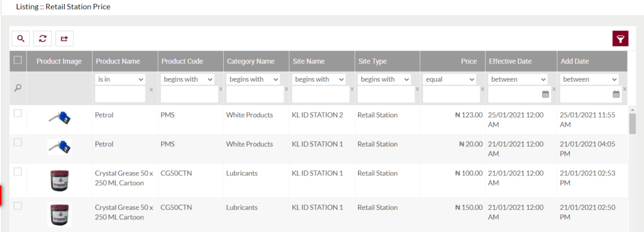The height and width of the screenshot is (232, 644).
Task: Open Effective Date 'between' operator dropdown
Action: click(518, 79)
